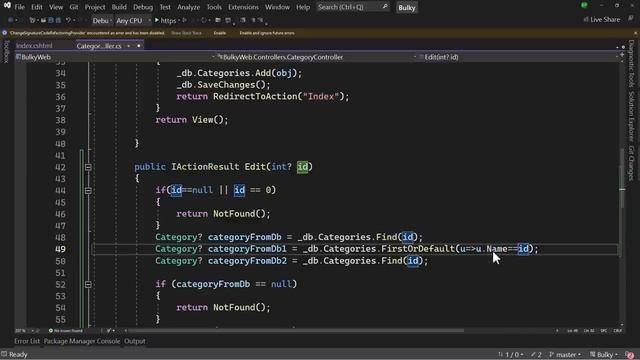
Task: Open the Debug configuration dropdown
Action: 102,20
